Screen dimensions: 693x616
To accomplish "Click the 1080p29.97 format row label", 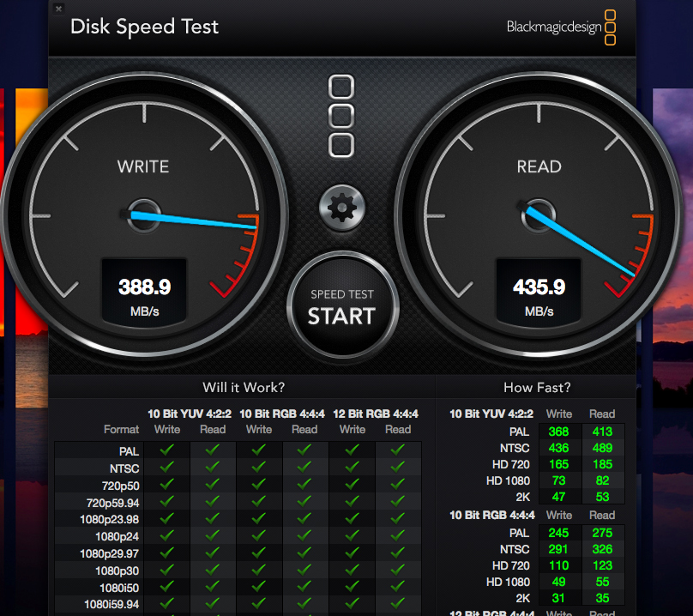I will [109, 554].
